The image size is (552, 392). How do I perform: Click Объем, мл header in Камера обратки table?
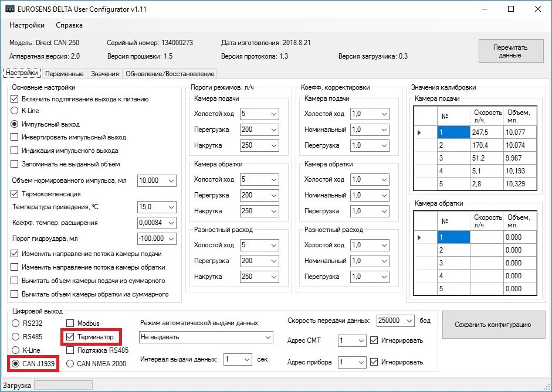[x=520, y=221]
